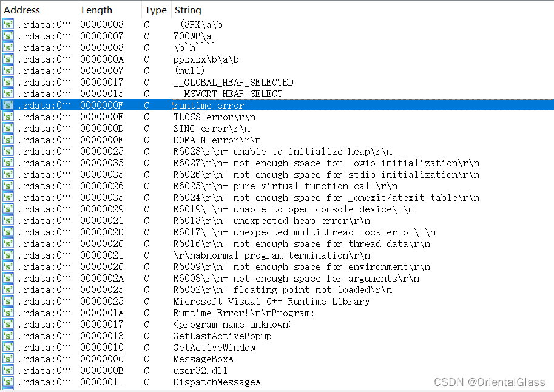Select "R6019 unable to open console device" string

coord(294,209)
